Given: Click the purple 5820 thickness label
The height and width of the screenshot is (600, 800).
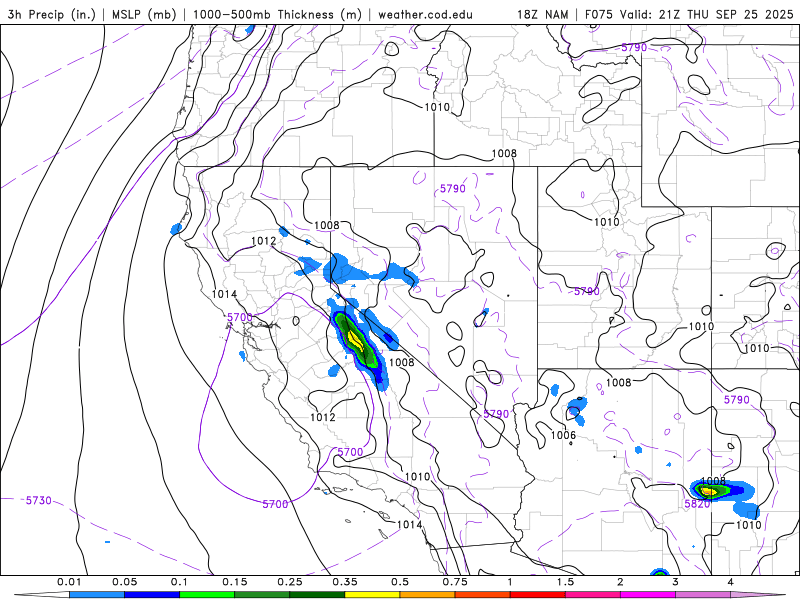Looking at the screenshot, I should click(x=697, y=504).
